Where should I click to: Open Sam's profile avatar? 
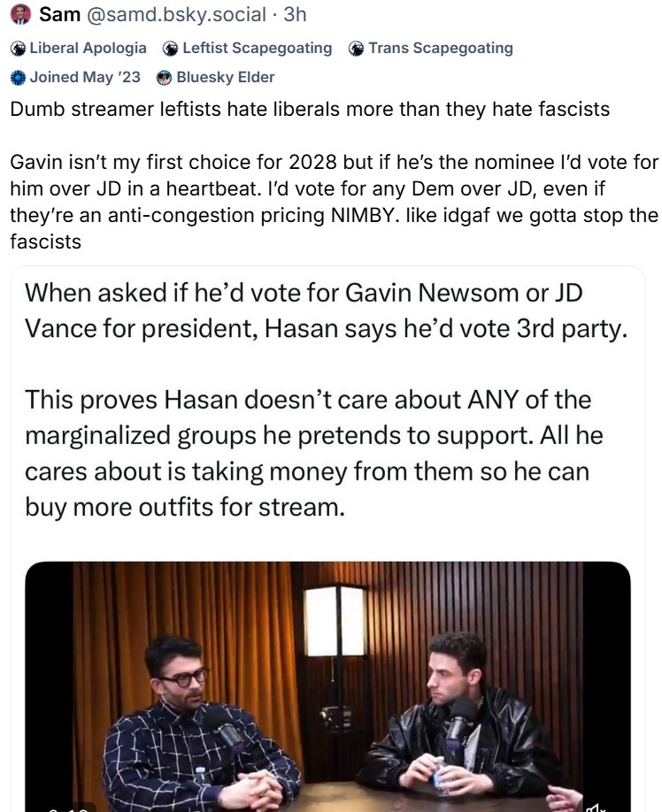click(20, 14)
